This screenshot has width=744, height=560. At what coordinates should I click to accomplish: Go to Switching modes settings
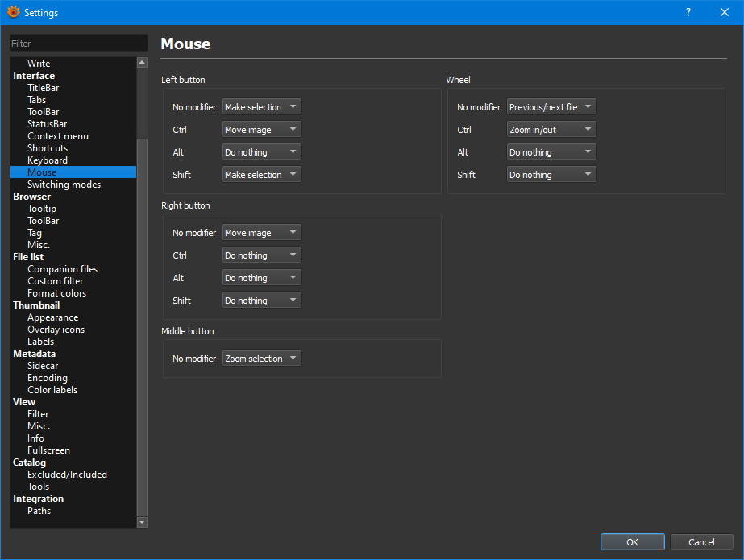tap(64, 185)
